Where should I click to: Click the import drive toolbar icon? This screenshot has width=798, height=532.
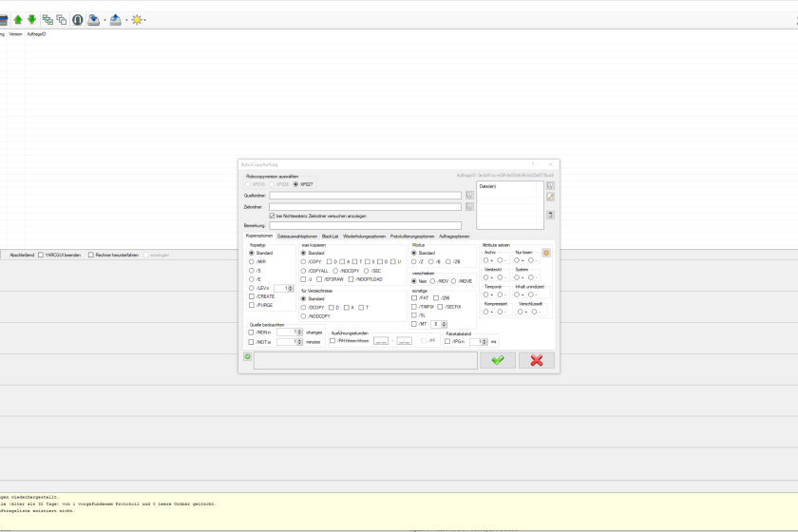point(94,20)
